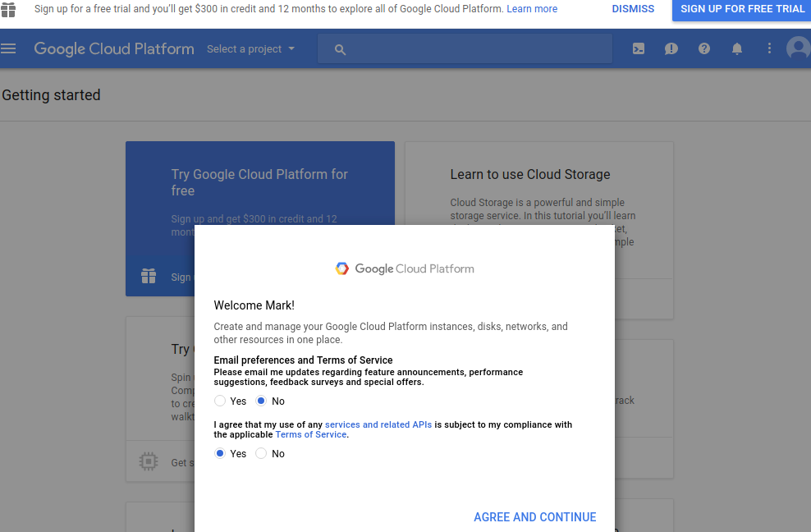Click the gift icon in top banner
The width and height of the screenshot is (811, 532).
coord(8,9)
